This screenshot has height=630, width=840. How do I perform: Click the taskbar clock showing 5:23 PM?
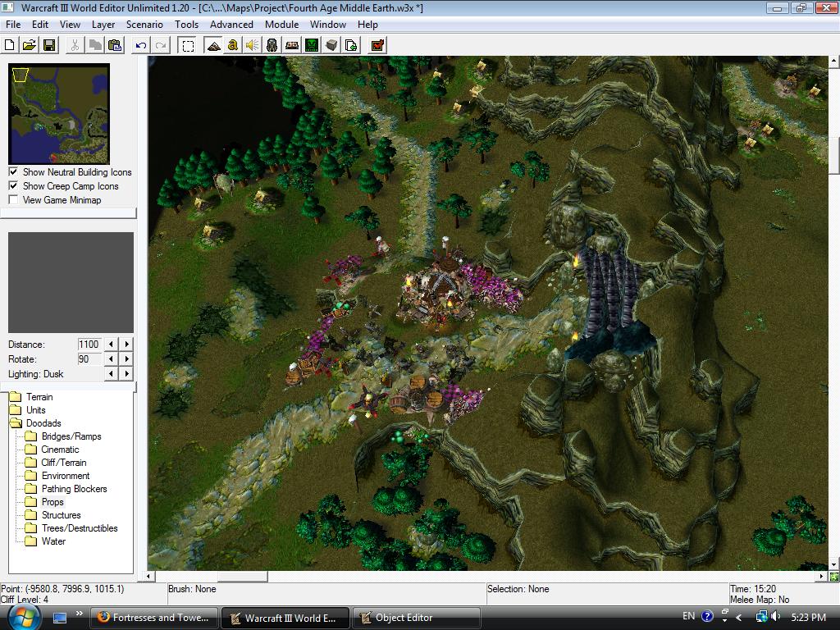click(x=808, y=617)
